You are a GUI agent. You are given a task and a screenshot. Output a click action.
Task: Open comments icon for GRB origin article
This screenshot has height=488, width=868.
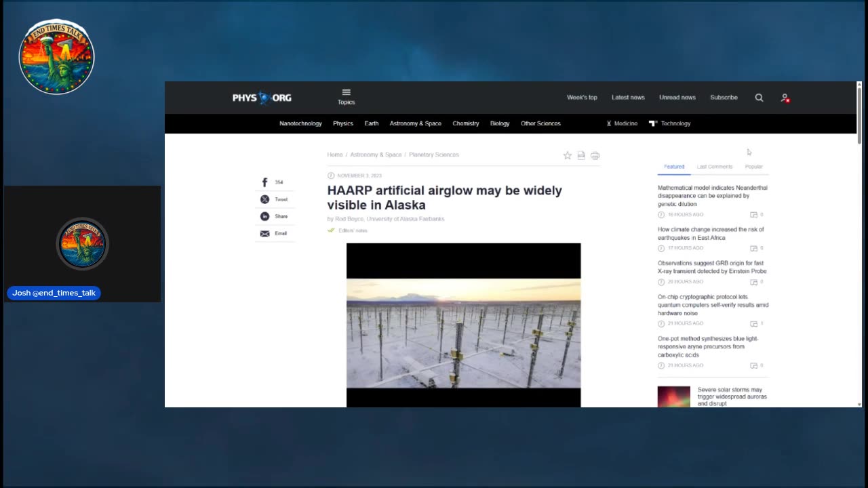tap(753, 281)
